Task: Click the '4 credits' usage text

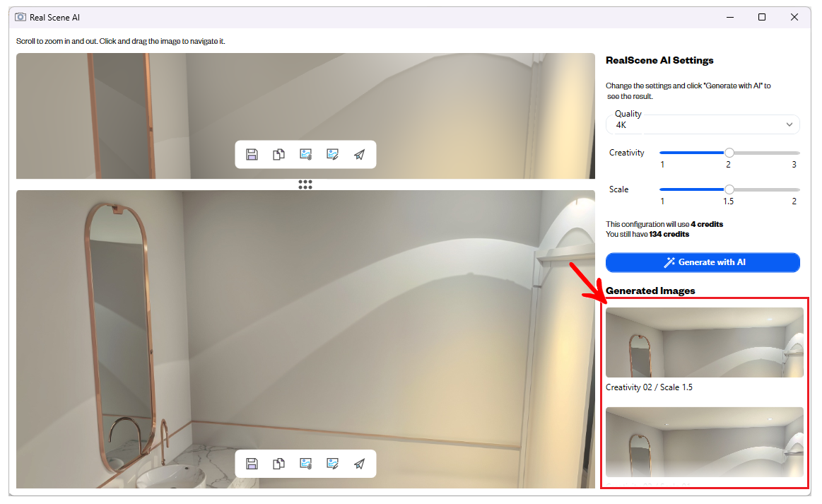Action: [x=707, y=225]
